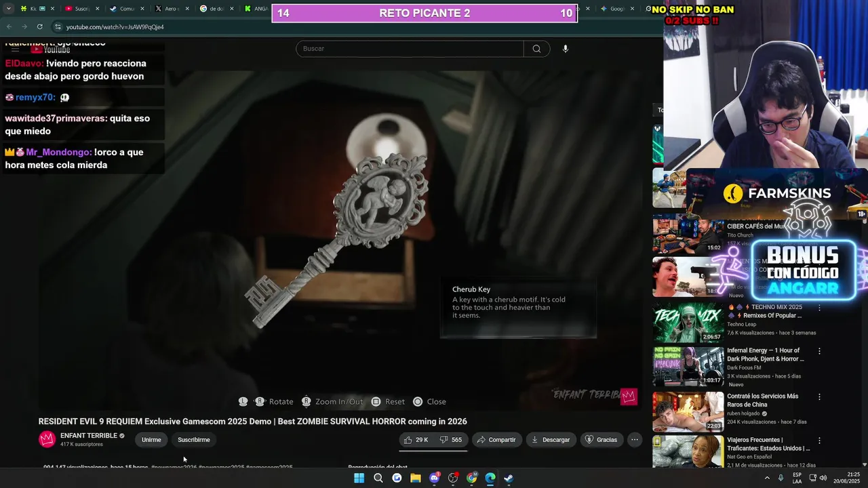Open the network tray icon
The width and height of the screenshot is (868, 488).
tap(812, 478)
